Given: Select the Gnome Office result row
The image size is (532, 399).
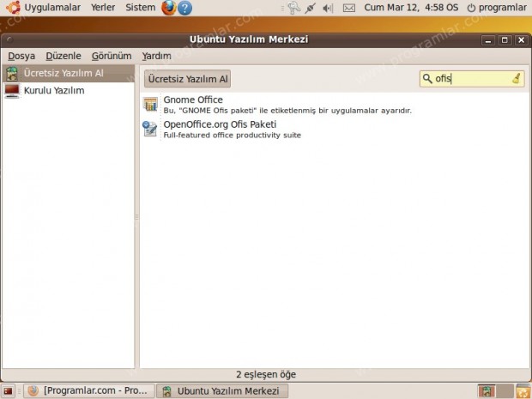Looking at the screenshot, I should click(x=335, y=105).
